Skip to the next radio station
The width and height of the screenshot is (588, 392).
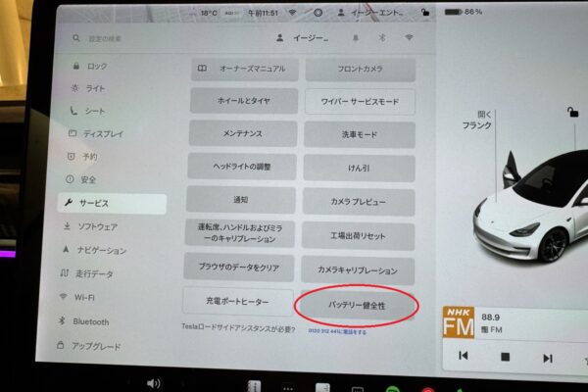[x=547, y=358]
